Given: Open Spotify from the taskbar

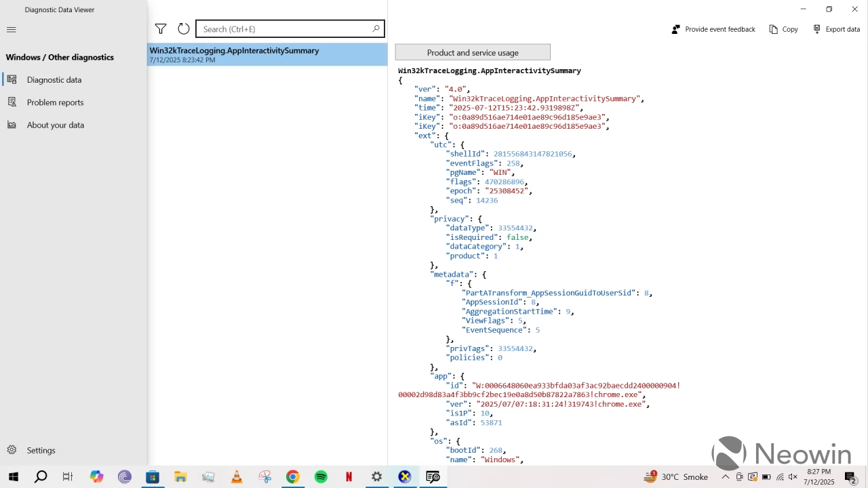Looking at the screenshot, I should pos(321,476).
